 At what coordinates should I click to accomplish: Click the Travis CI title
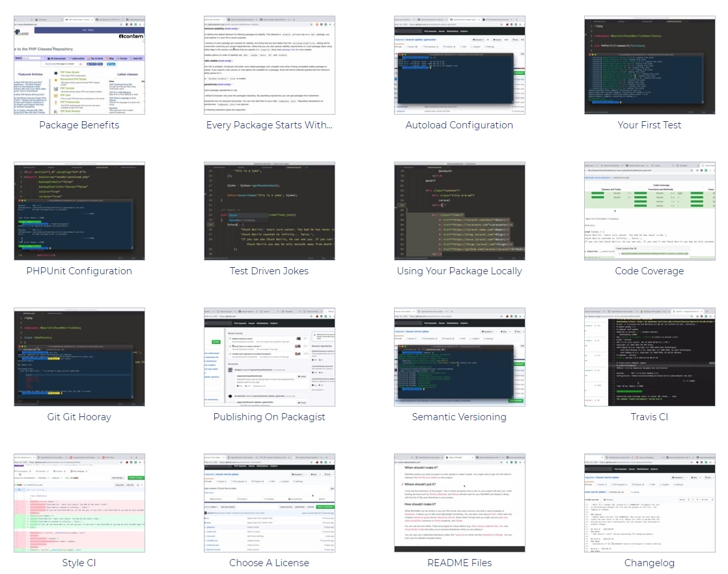click(x=650, y=416)
